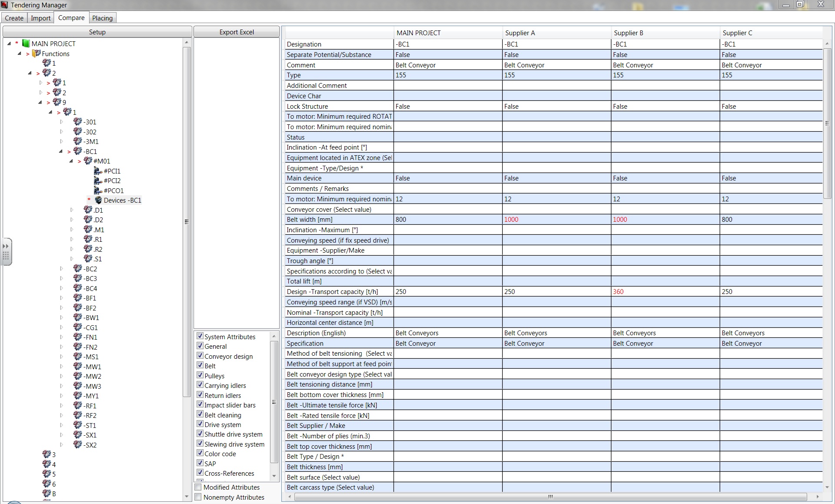The height and width of the screenshot is (504, 835).
Task: Click the gear icon beside -BF1
Action: coord(78,298)
